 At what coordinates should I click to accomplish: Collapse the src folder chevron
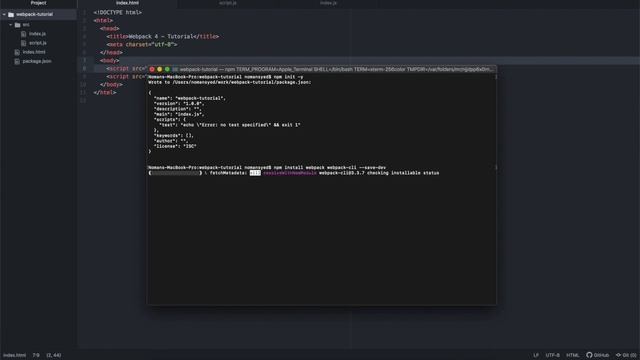(x=11, y=25)
